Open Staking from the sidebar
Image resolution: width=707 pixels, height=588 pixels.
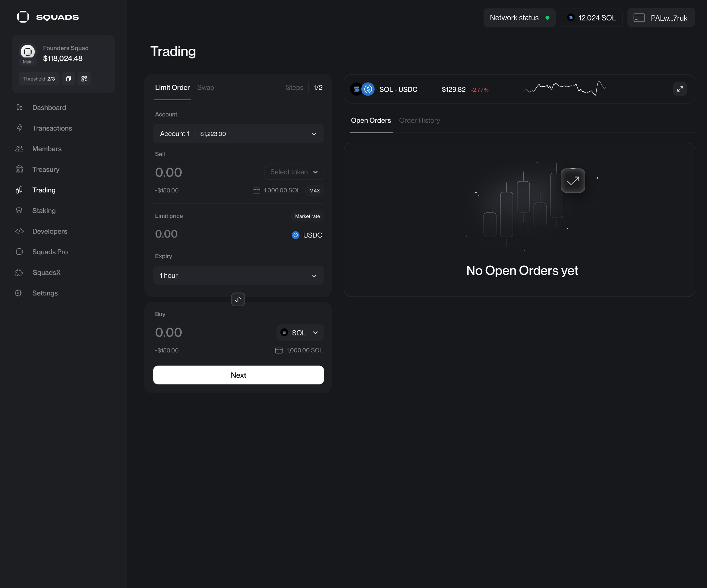(x=44, y=211)
